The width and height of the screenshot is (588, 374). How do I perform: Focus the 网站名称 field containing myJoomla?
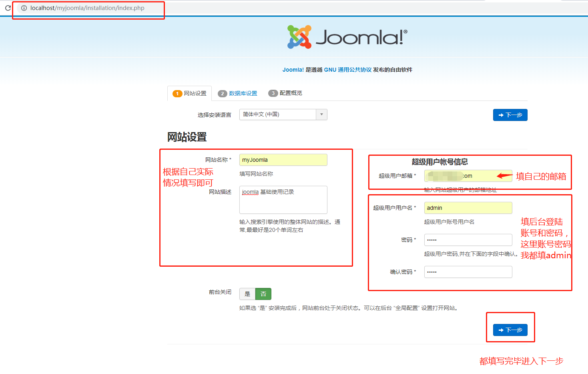[x=283, y=160]
